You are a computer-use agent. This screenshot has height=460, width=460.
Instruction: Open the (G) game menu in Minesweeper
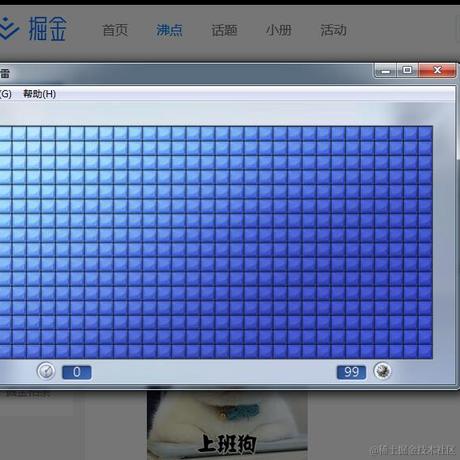[x=6, y=94]
